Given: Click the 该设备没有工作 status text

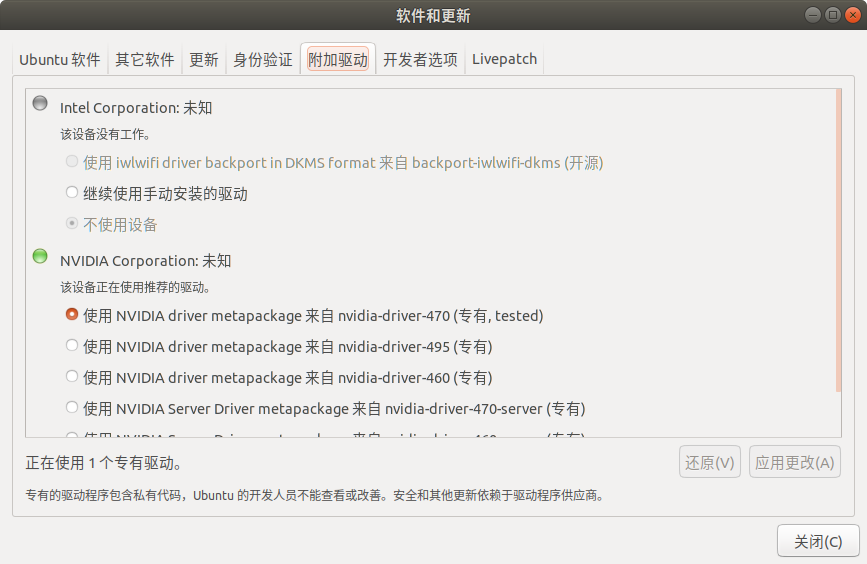Looking at the screenshot, I should (x=105, y=134).
